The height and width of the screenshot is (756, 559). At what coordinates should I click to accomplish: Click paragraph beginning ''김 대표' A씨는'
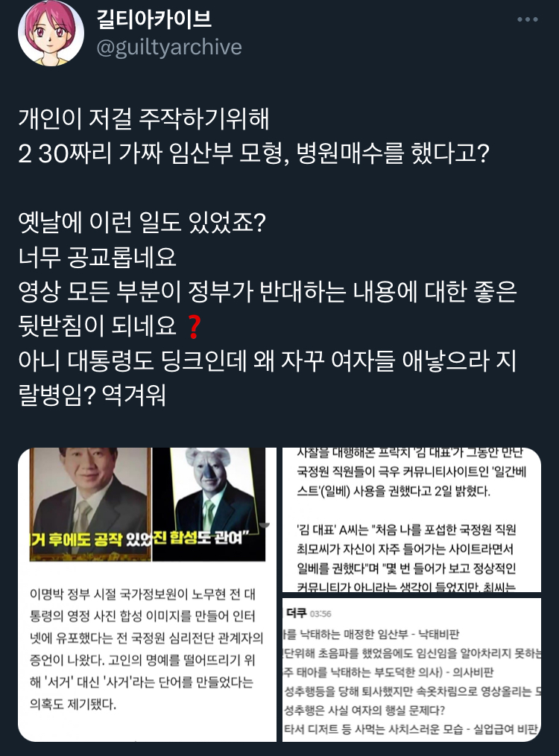click(x=407, y=559)
